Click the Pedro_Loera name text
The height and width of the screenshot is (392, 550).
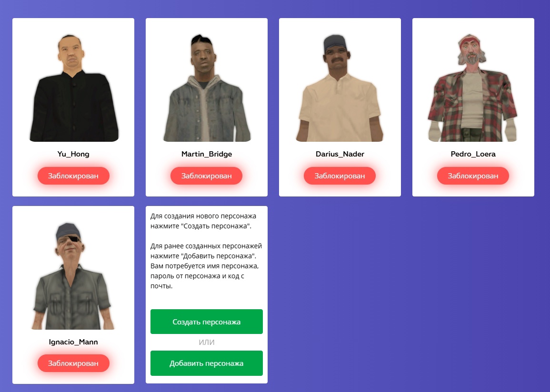click(473, 154)
